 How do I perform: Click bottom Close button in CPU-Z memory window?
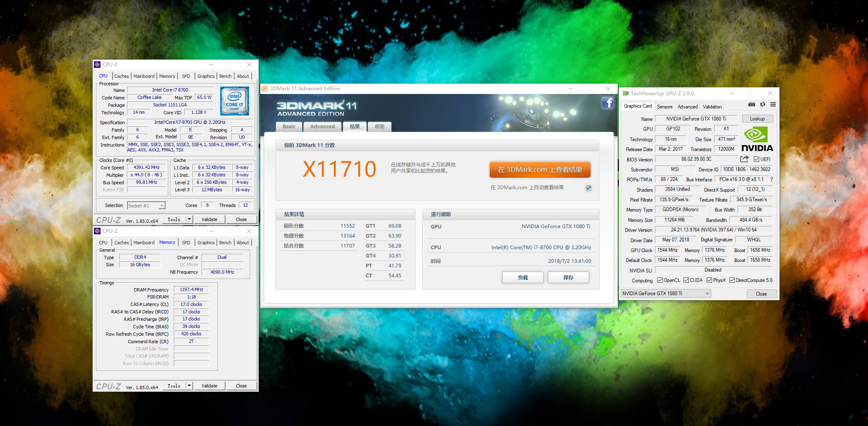[x=241, y=386]
